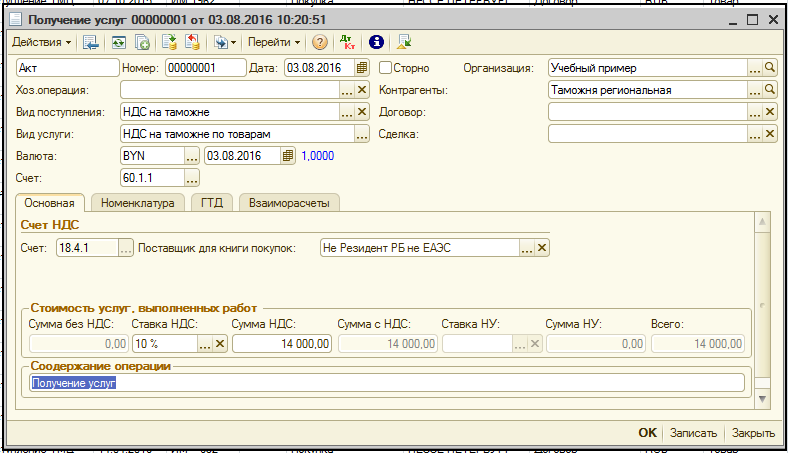Click magnifier icon beside Организация field

tap(769, 68)
